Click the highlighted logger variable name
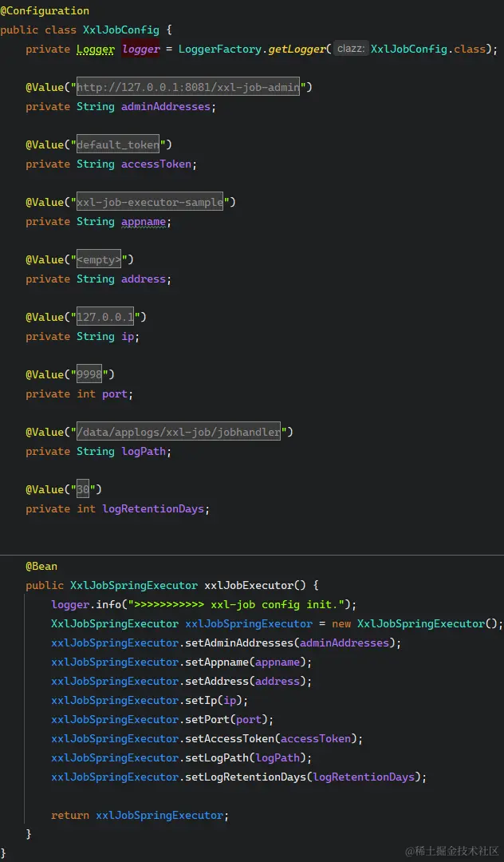 pyautogui.click(x=140, y=49)
